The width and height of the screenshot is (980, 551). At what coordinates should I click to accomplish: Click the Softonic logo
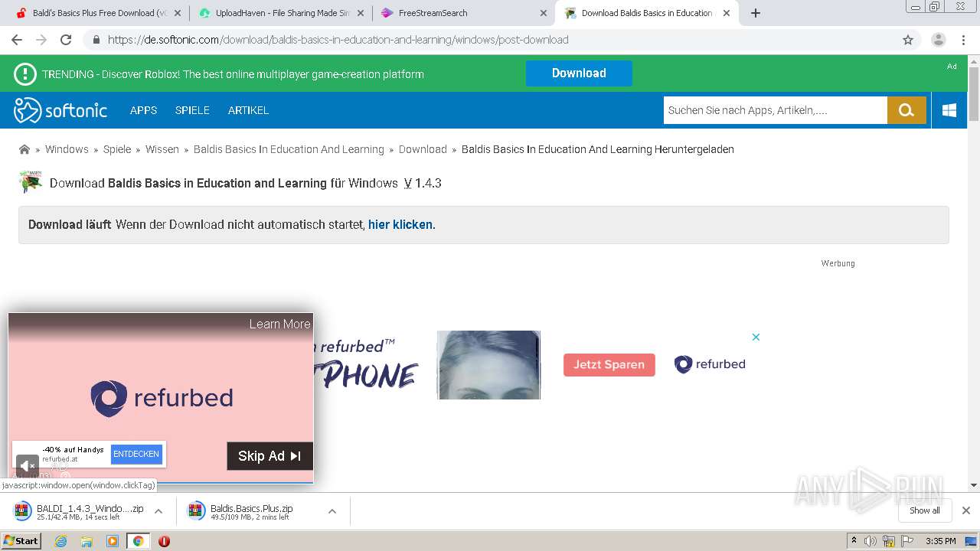point(60,110)
